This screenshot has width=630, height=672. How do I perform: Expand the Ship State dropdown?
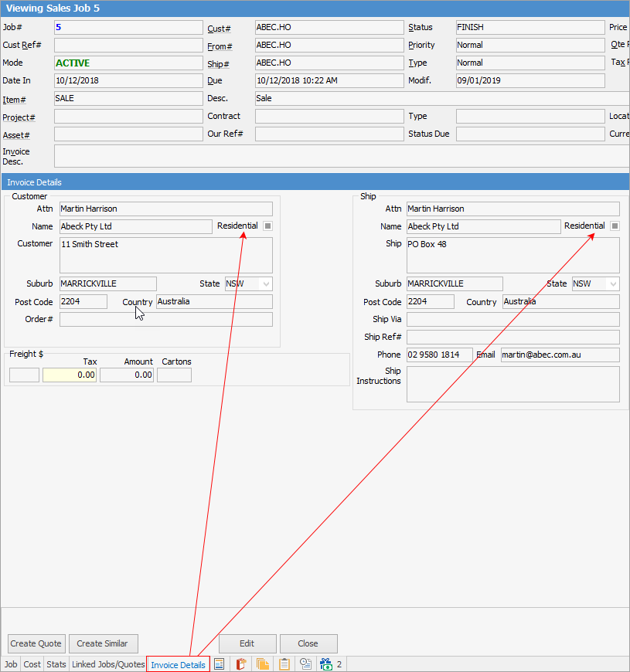click(x=613, y=284)
